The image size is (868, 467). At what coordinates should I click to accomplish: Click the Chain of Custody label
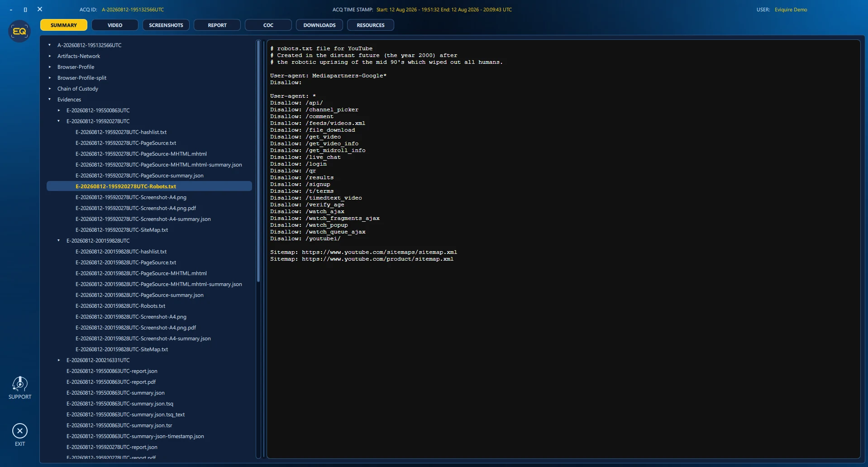click(x=77, y=89)
